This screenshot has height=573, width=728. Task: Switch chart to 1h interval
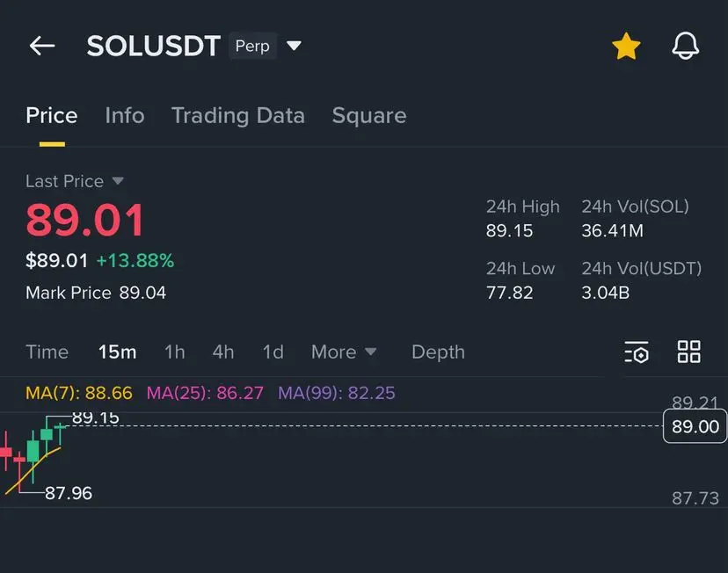click(x=174, y=352)
